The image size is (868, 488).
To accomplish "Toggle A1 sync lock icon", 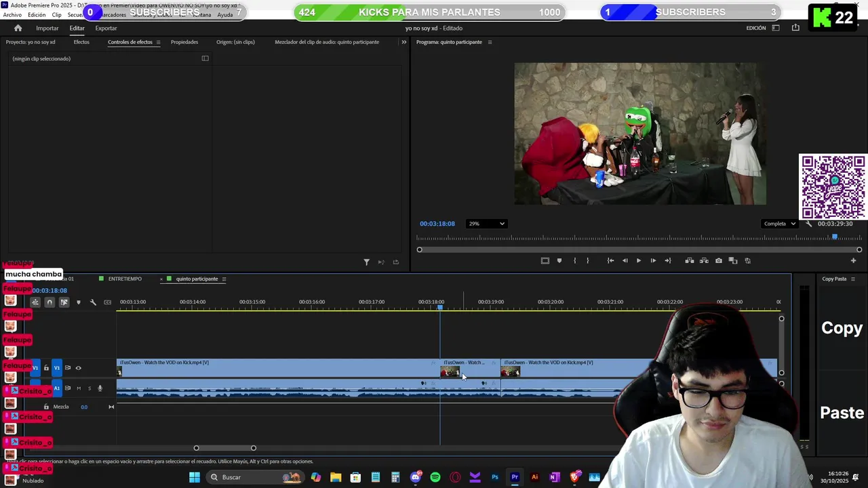I will click(x=67, y=388).
